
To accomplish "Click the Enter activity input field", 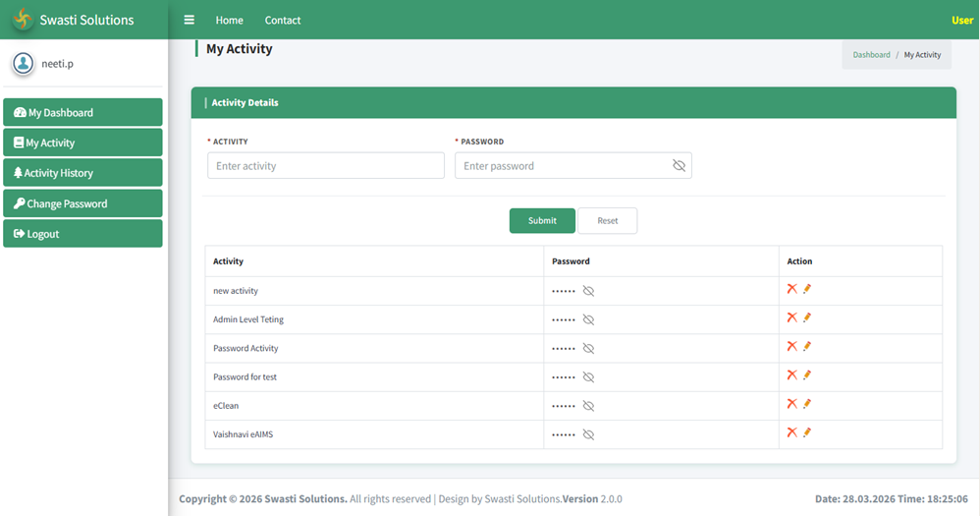I will coord(325,166).
